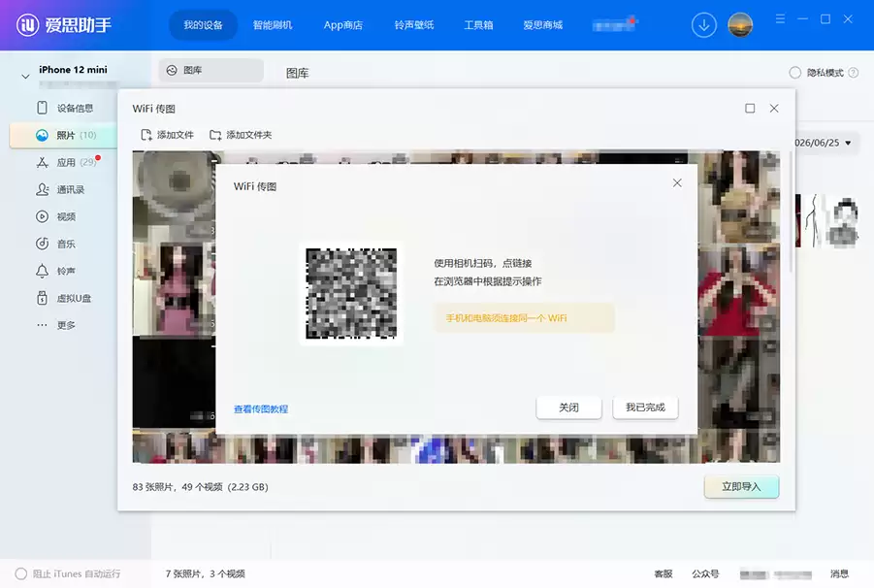Select 照片 (10) in the sidebar
874x588 pixels.
tap(64, 135)
